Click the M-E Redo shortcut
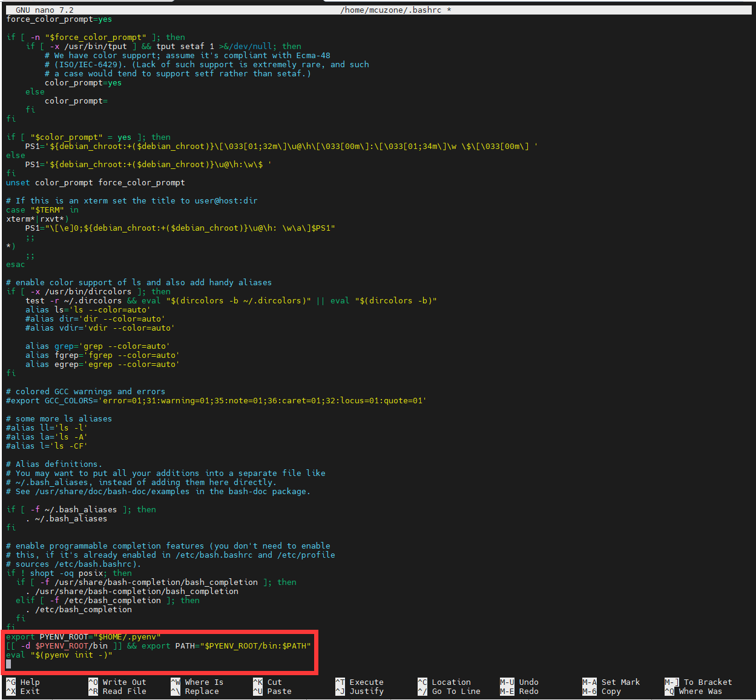Image resolution: width=756 pixels, height=700 pixels. 519,691
